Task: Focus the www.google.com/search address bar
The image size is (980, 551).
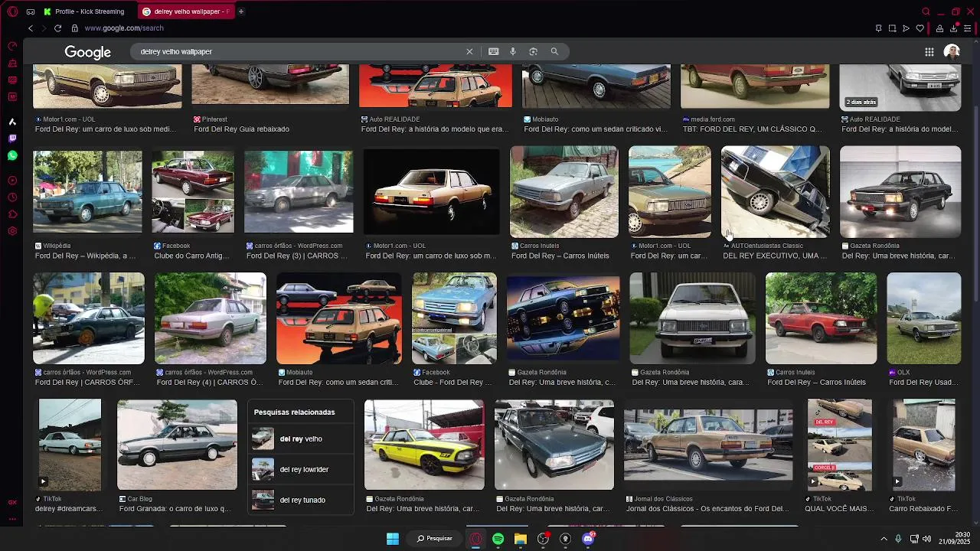Action: pyautogui.click(x=124, y=28)
